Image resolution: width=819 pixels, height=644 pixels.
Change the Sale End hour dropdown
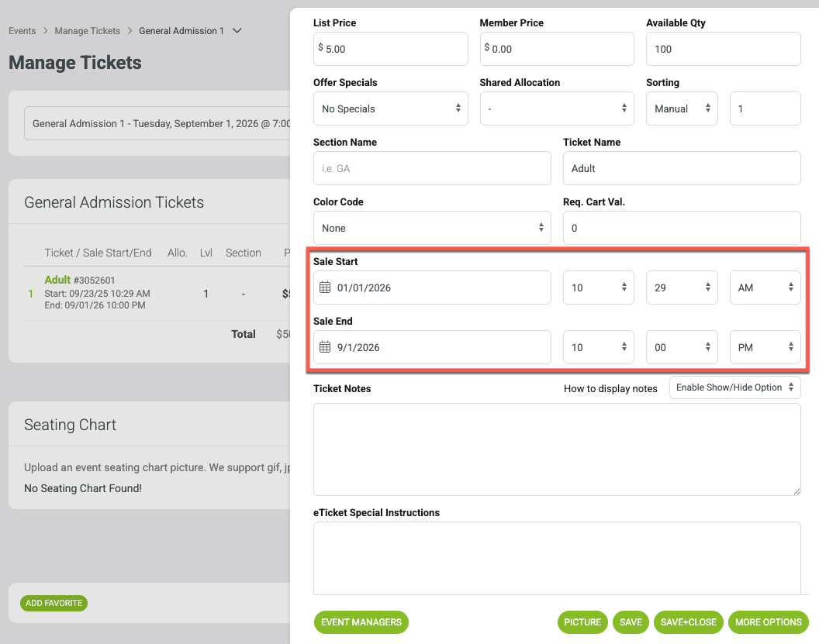(x=598, y=347)
